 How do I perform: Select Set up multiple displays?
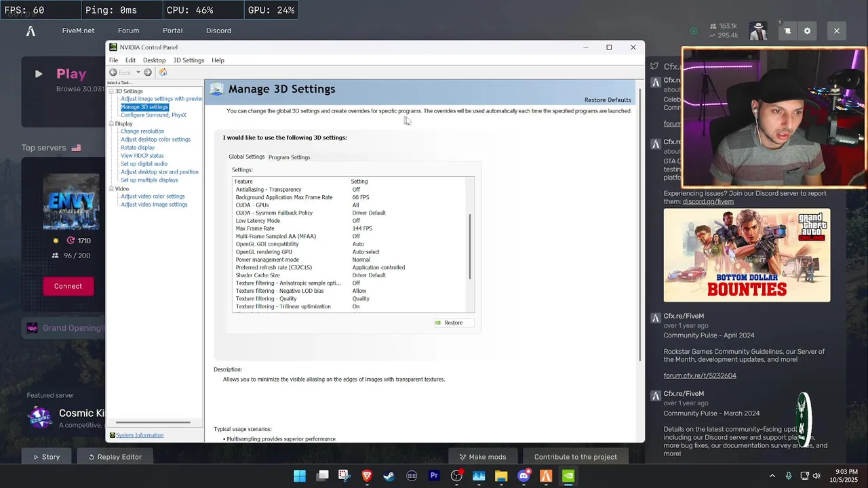pos(149,180)
